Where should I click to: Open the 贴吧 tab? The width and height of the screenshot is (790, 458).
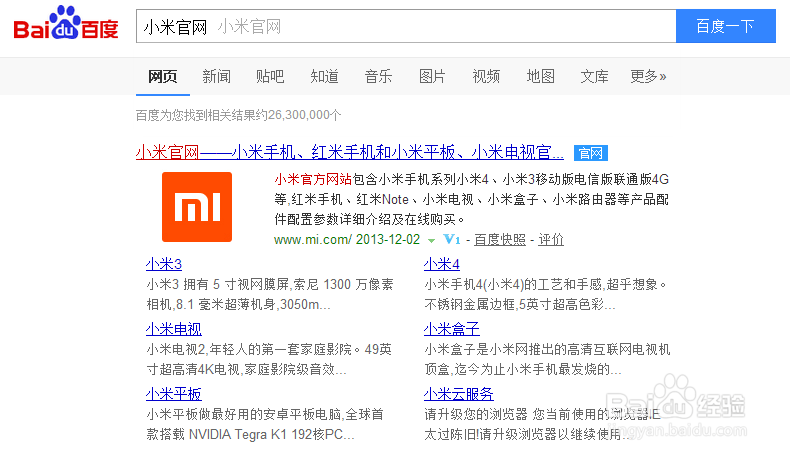[x=270, y=77]
